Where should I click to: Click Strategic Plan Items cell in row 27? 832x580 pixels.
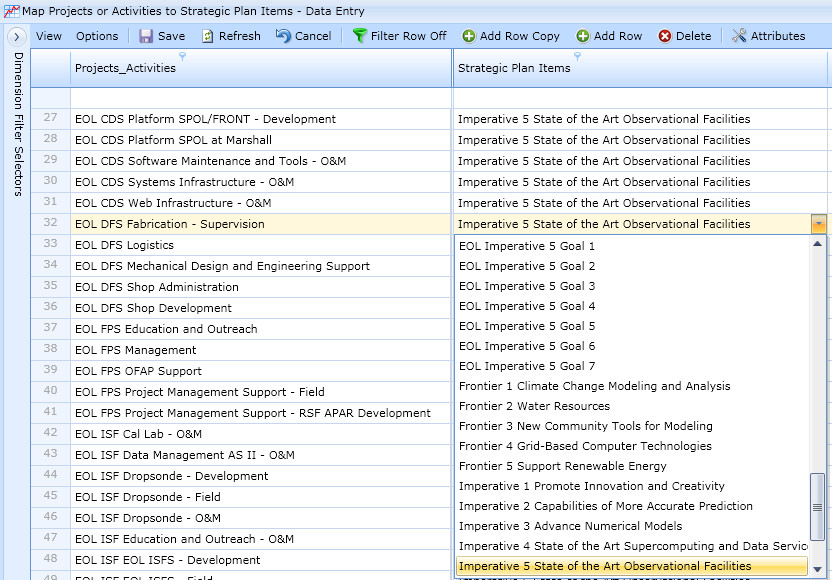click(x=640, y=119)
